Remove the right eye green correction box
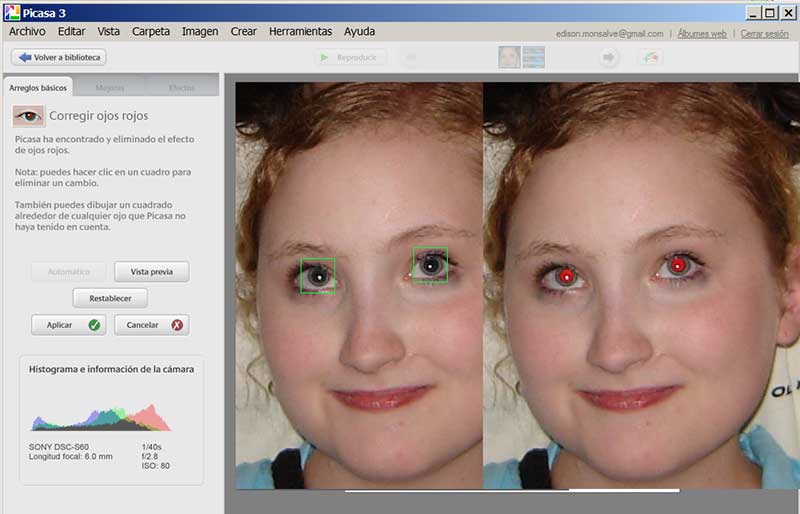 pyautogui.click(x=430, y=265)
